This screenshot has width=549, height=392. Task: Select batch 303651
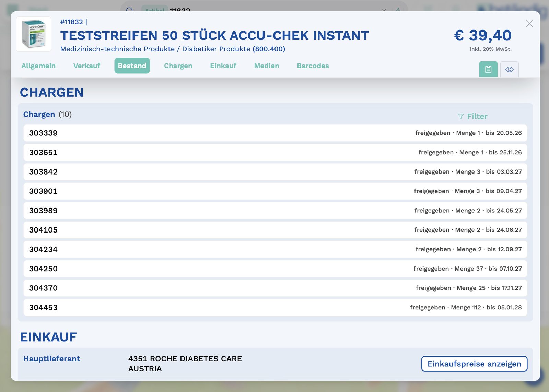(275, 153)
